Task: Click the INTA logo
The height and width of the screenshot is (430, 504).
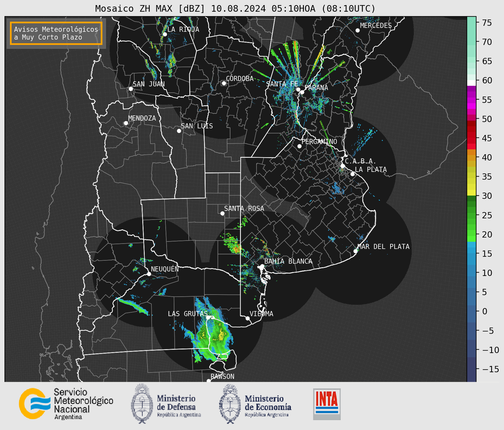Action: tap(327, 404)
